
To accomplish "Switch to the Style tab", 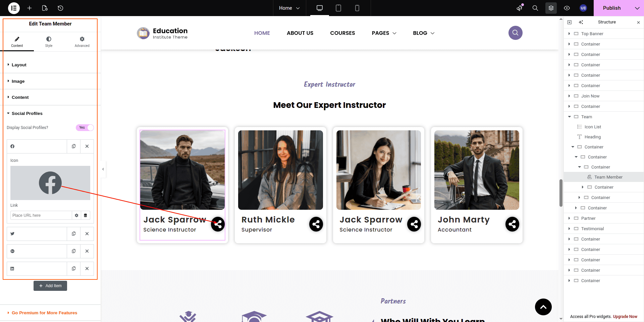I will [x=49, y=42].
